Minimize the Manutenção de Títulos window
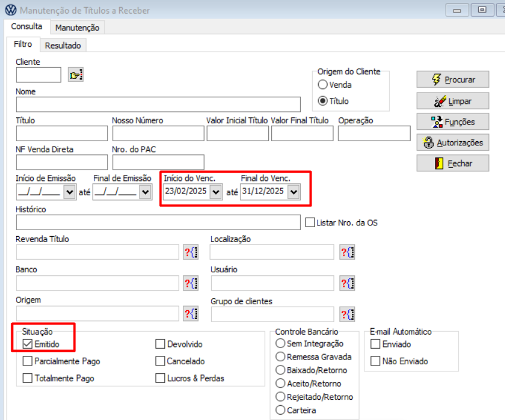This screenshot has height=420, width=505. (457, 10)
